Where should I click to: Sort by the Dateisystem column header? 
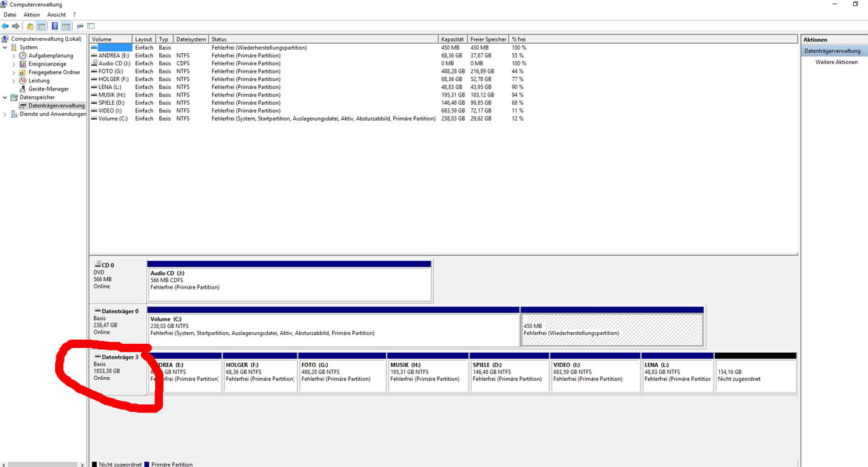190,39
